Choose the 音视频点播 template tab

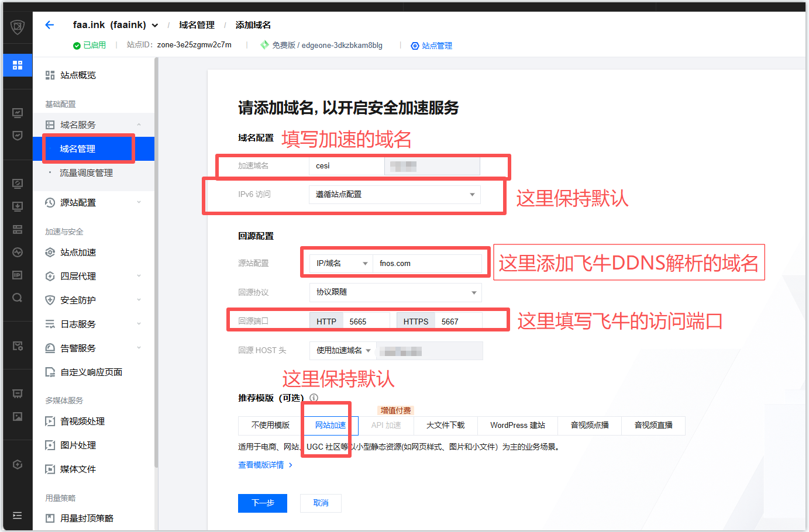(x=590, y=425)
